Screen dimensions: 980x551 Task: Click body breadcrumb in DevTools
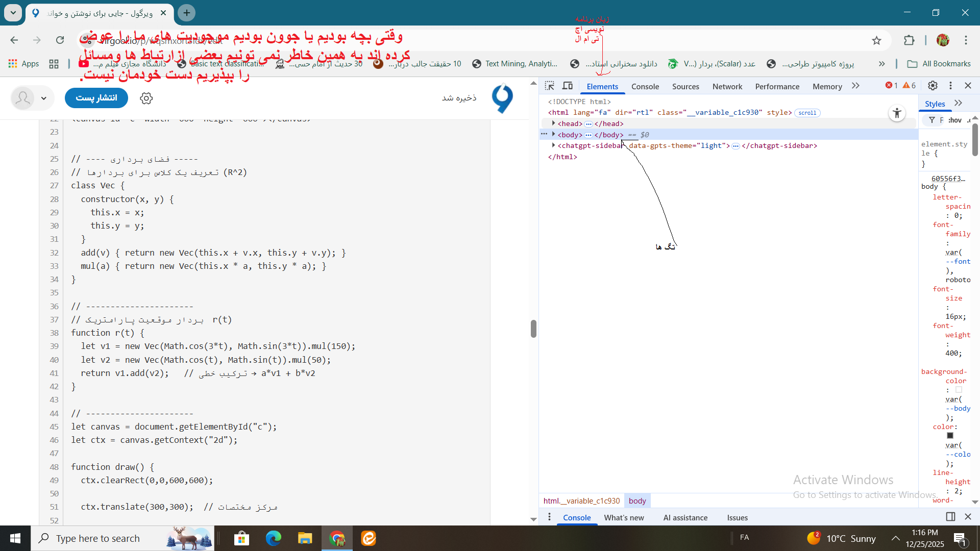pyautogui.click(x=637, y=501)
